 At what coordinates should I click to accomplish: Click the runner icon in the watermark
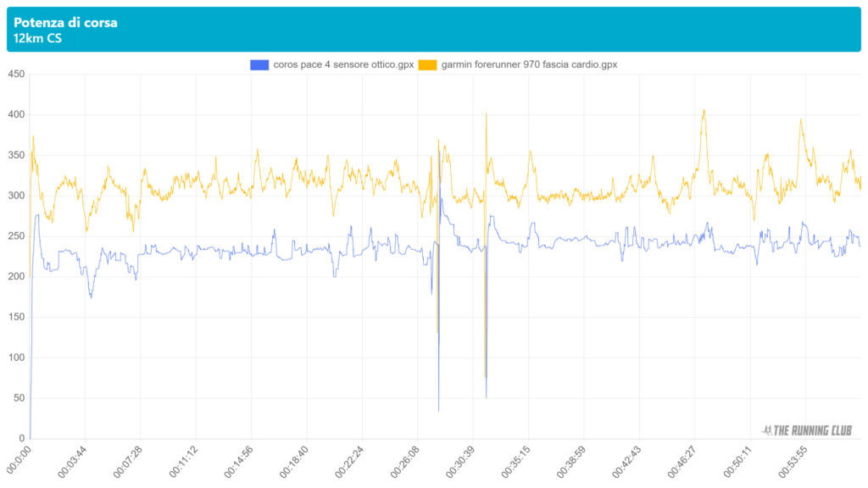click(x=767, y=430)
